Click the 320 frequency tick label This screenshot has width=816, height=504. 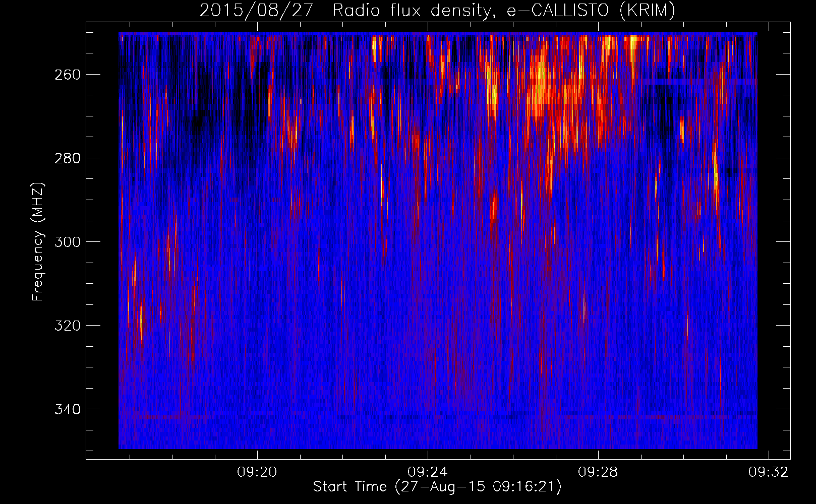pyautogui.click(x=67, y=326)
